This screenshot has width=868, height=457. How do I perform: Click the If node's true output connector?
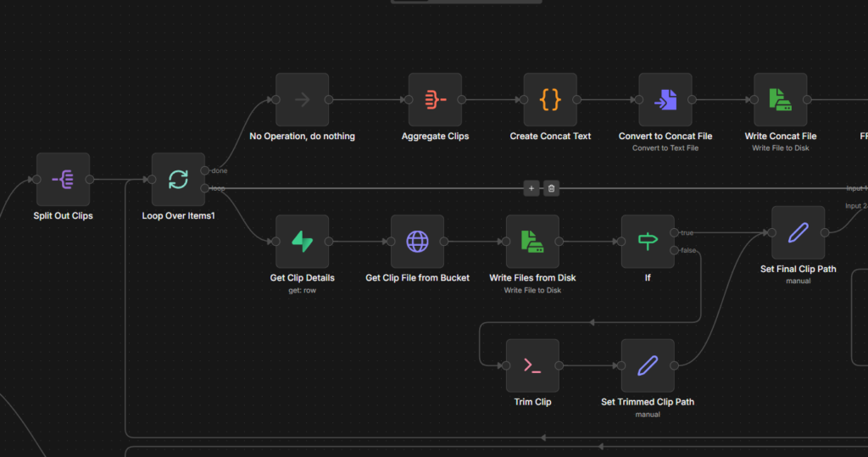tap(675, 232)
